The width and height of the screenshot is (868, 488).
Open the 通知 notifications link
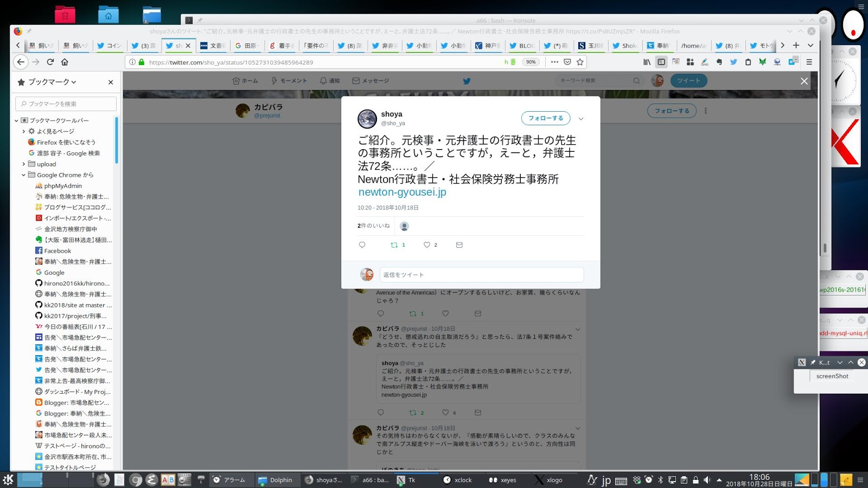pos(330,81)
